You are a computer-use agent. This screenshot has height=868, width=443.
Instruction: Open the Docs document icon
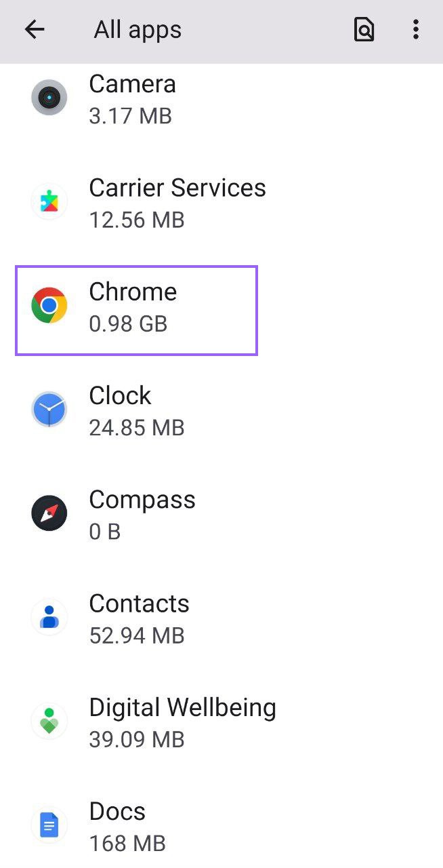[x=49, y=825]
